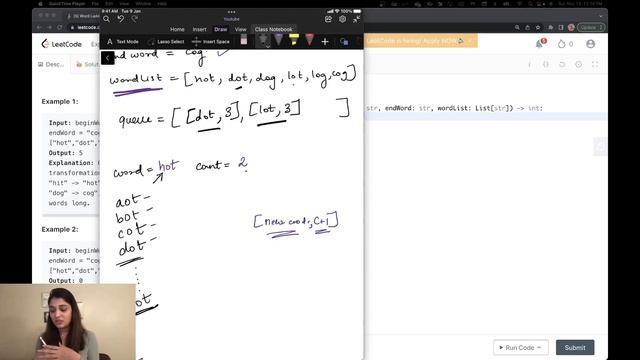Reset code to default icon

coord(562,64)
